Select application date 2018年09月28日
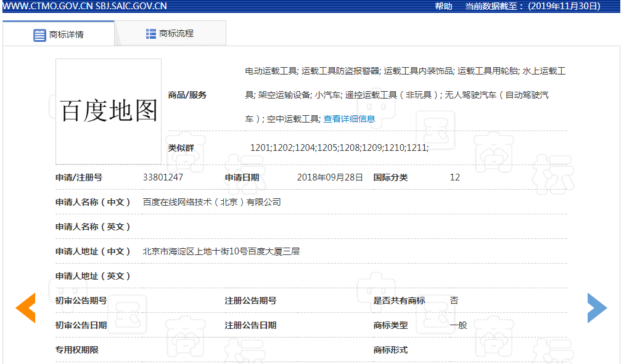The image size is (624, 364). pyautogui.click(x=330, y=177)
